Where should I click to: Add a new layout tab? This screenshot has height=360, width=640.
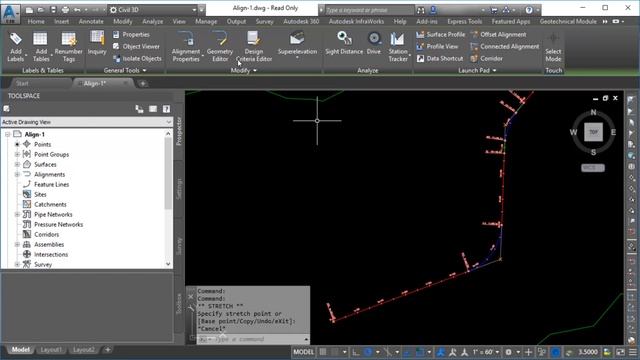pyautogui.click(x=108, y=350)
